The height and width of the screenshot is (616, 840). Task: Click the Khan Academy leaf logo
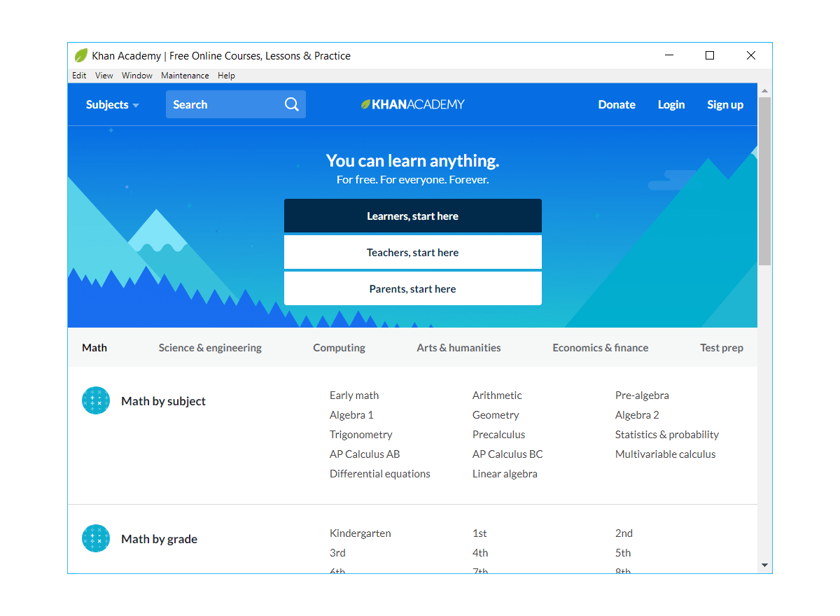pyautogui.click(x=365, y=104)
